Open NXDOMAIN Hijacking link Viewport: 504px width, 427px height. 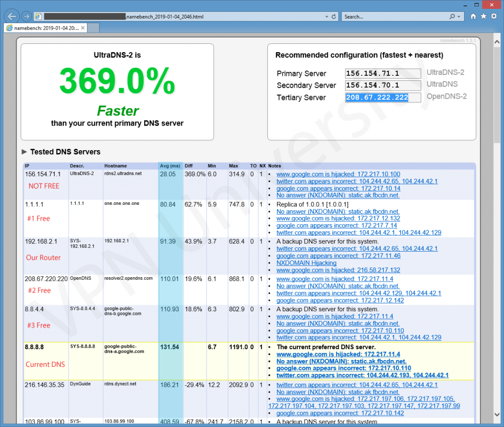click(306, 263)
